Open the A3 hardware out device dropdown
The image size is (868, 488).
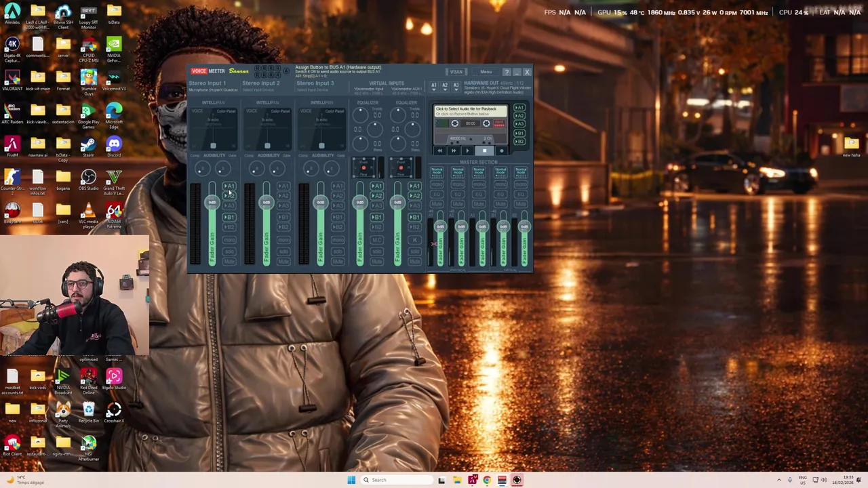tap(456, 86)
